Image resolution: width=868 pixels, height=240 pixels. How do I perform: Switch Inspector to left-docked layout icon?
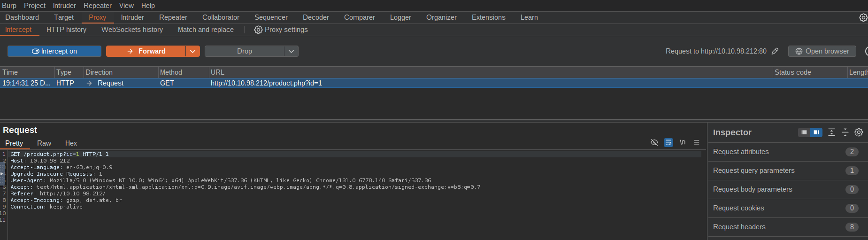click(x=804, y=132)
